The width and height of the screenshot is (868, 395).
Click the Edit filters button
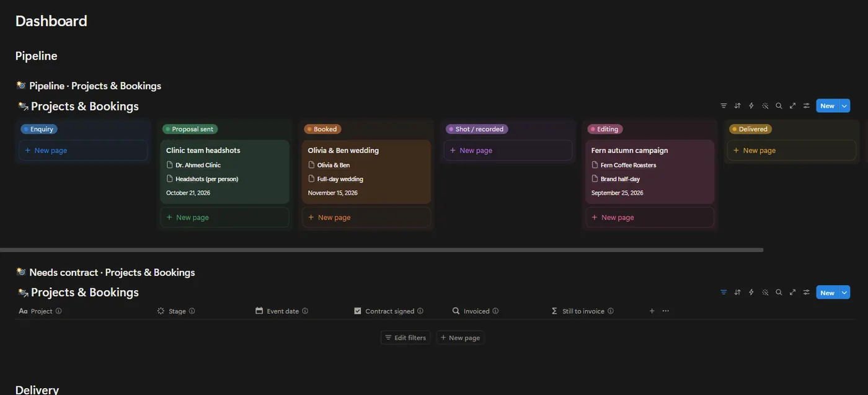[x=405, y=337]
